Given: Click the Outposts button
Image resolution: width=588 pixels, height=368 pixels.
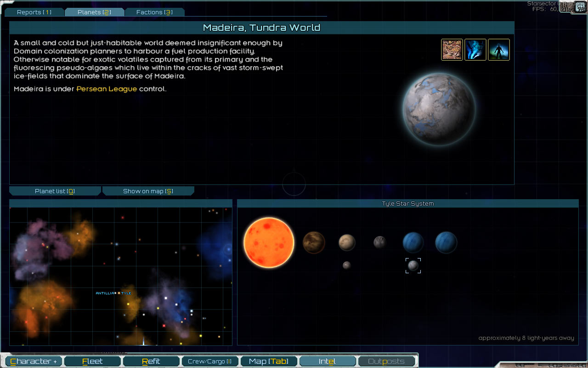Looking at the screenshot, I should tap(386, 362).
